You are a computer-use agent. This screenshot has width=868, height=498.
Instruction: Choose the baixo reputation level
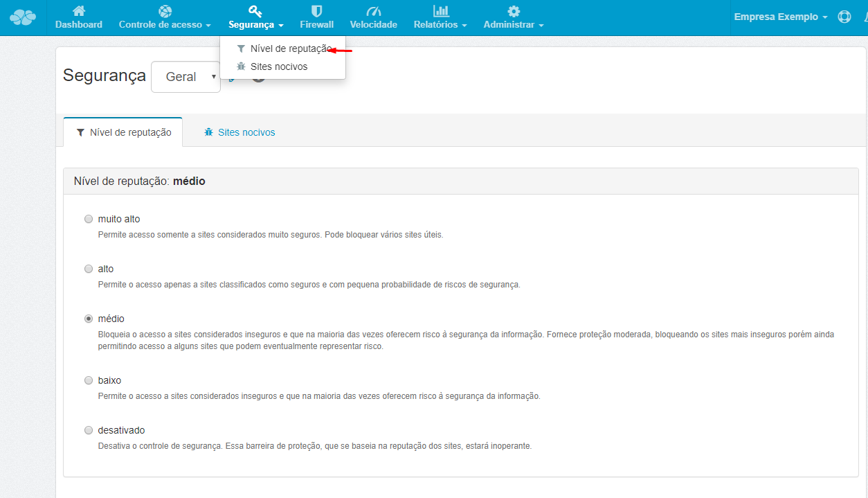89,380
